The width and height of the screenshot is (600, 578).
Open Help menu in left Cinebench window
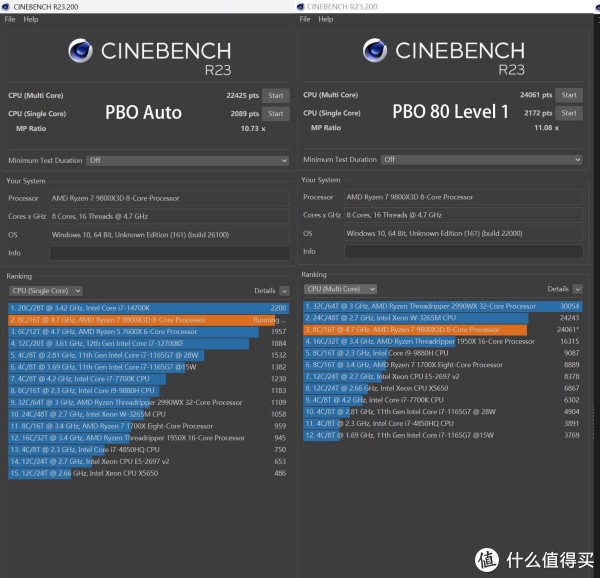coord(31,19)
